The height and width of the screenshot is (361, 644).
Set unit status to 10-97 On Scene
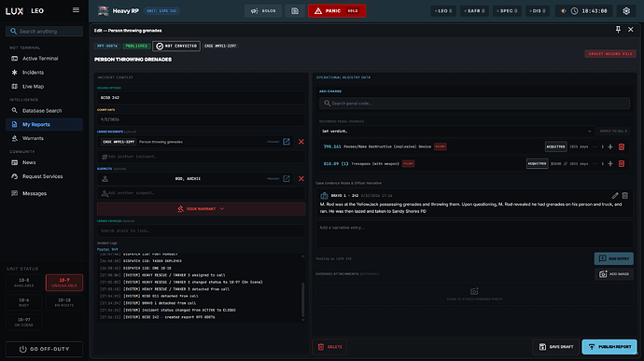click(24, 322)
